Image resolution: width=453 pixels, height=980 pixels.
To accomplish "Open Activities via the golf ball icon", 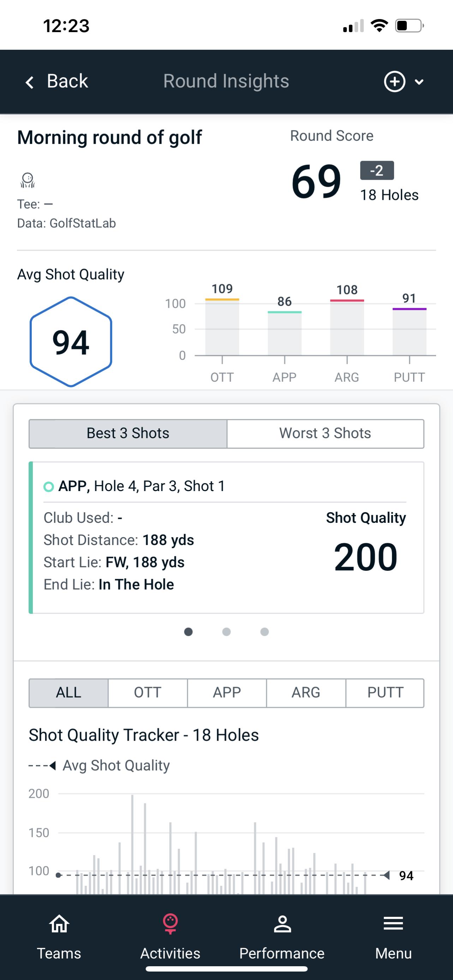I will [x=170, y=925].
